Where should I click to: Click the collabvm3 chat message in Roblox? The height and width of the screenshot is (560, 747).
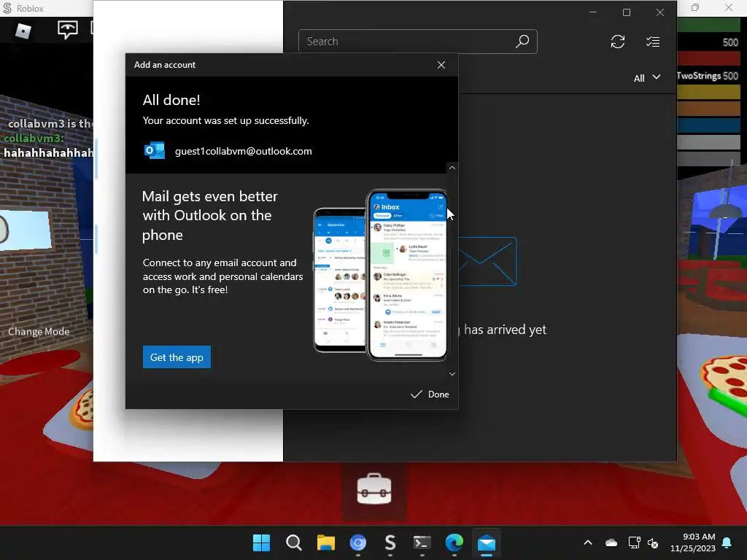click(x=48, y=145)
